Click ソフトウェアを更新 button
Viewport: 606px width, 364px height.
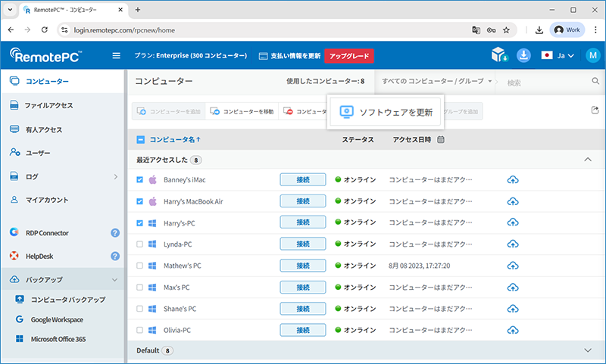(x=386, y=112)
